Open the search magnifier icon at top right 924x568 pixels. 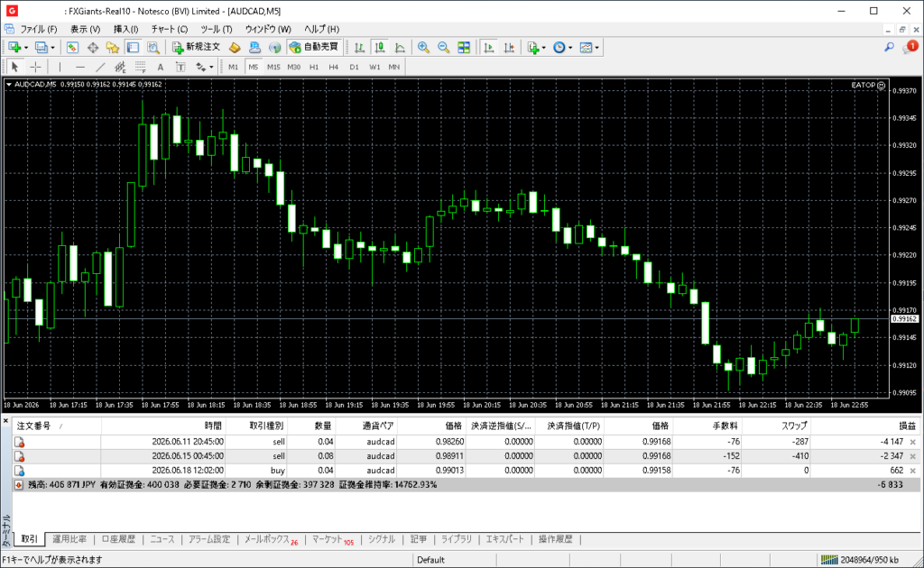(x=889, y=47)
